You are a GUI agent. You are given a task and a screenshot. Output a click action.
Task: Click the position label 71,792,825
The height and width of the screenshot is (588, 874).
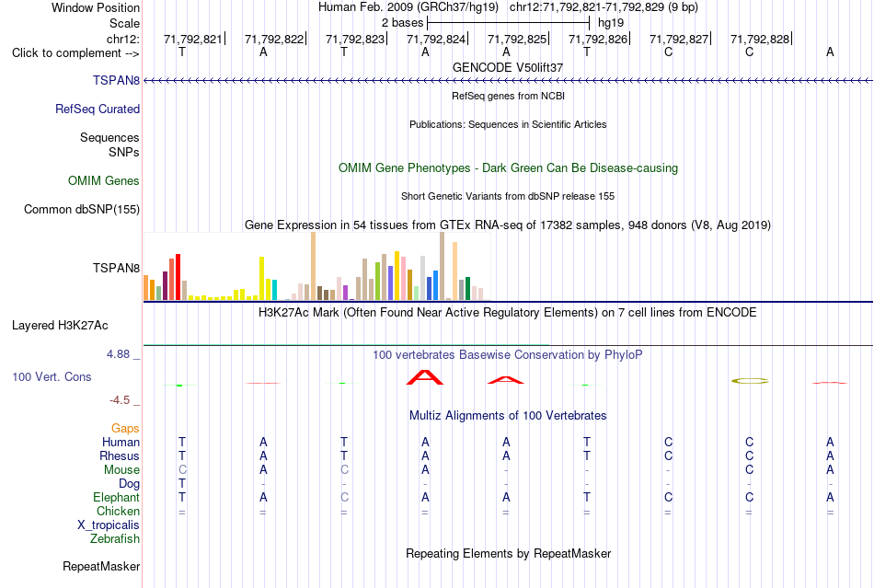pos(517,39)
